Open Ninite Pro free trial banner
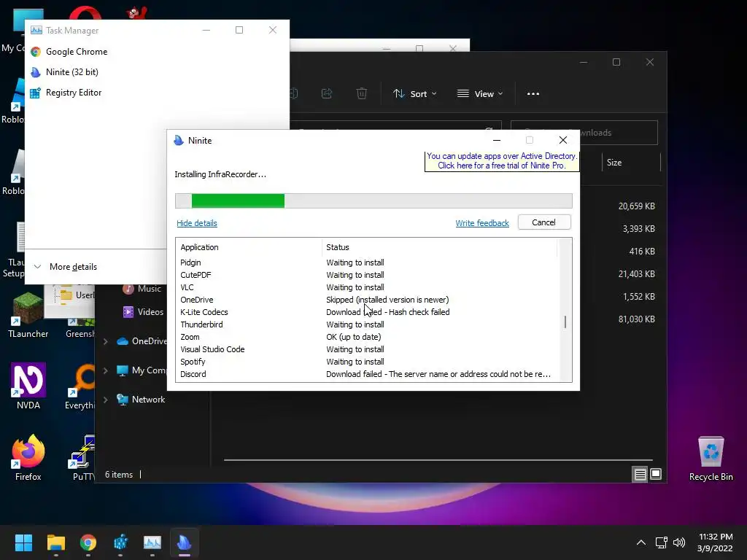This screenshot has width=747, height=560. [x=502, y=161]
